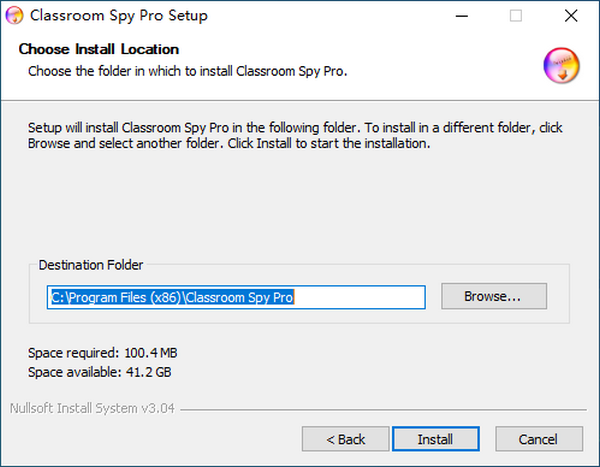The image size is (600, 467).
Task: Click the Classroom Spy Pro title bar icon
Action: (x=15, y=17)
